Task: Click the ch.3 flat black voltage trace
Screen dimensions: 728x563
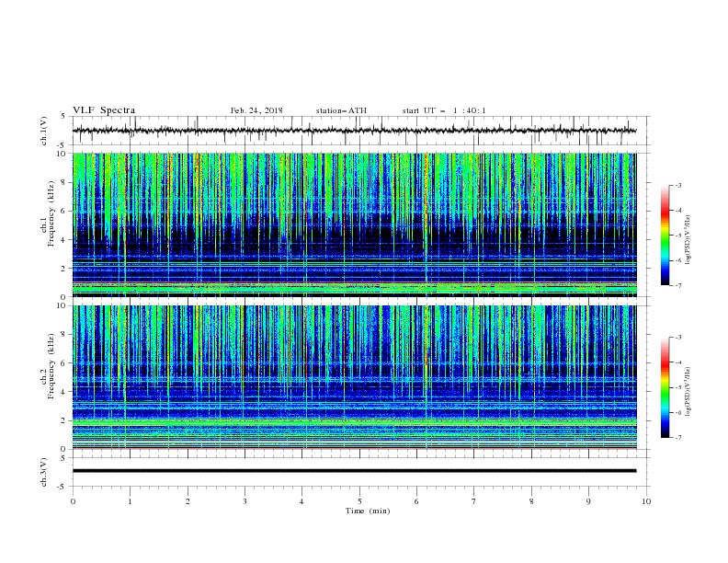Action: pyautogui.click(x=355, y=471)
